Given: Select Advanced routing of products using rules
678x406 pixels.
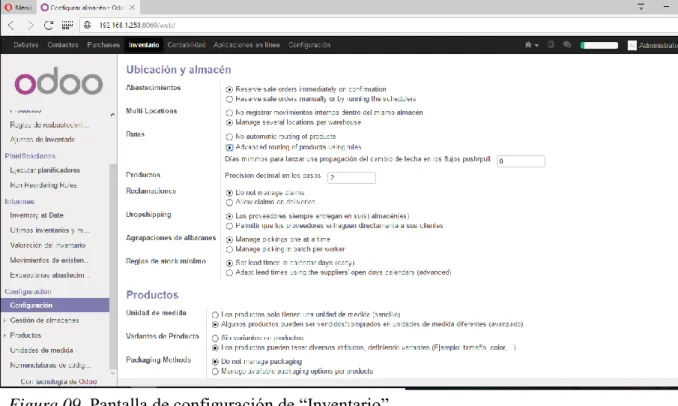Looking at the screenshot, I should click(229, 147).
